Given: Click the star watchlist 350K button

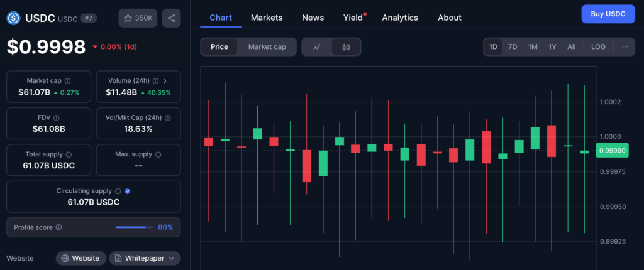Looking at the screenshot, I should (138, 18).
